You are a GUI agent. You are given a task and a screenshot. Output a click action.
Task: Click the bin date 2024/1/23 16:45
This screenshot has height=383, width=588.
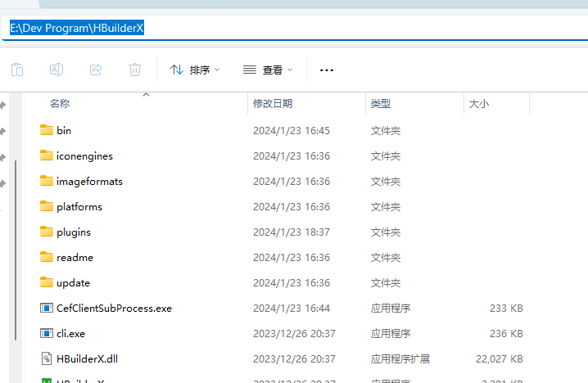292,130
